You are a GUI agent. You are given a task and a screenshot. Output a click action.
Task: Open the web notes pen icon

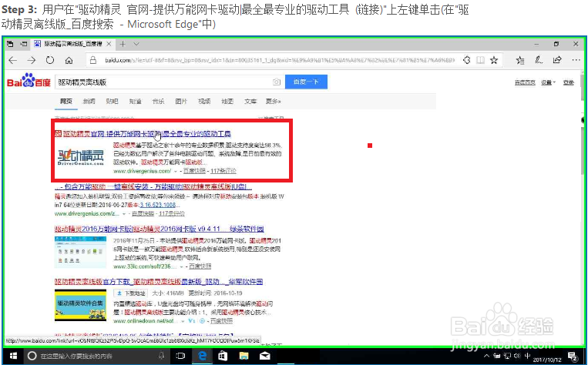(539, 60)
